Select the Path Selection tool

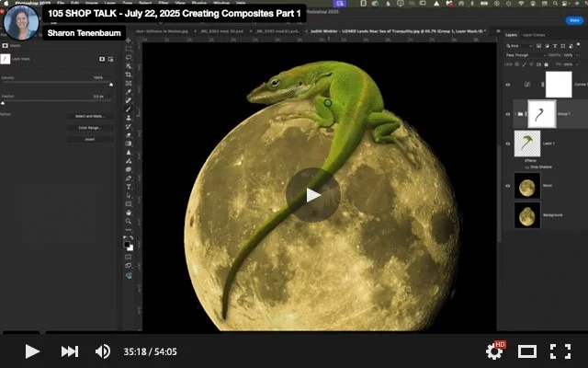(129, 196)
